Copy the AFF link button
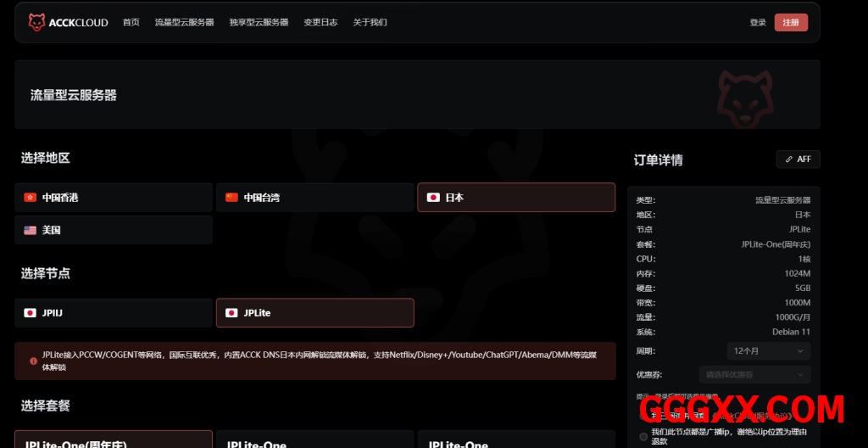This screenshot has width=868, height=448. pyautogui.click(x=798, y=160)
